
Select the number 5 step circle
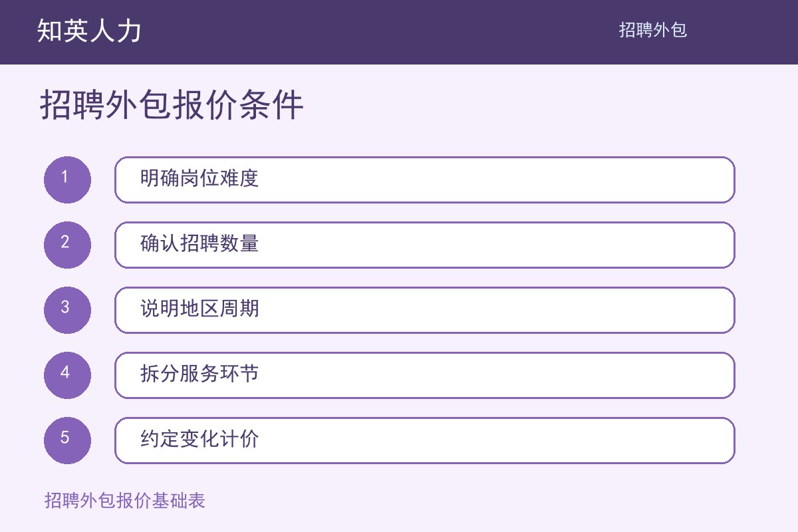pos(67,440)
